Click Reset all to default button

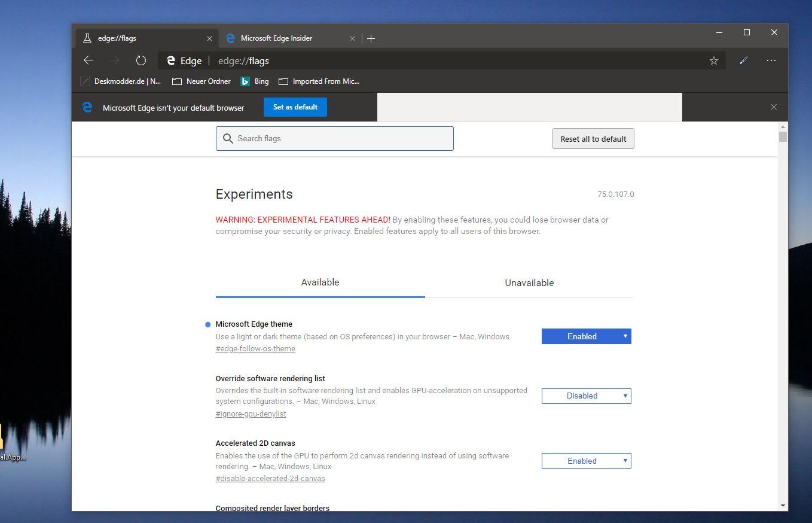click(593, 139)
